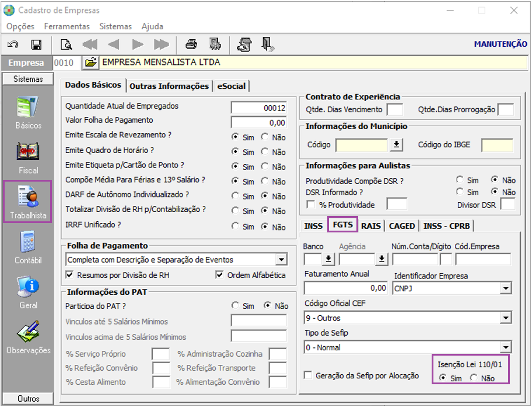
Task: Click the open-folder icon beside Empresa code
Action: pos(90,62)
